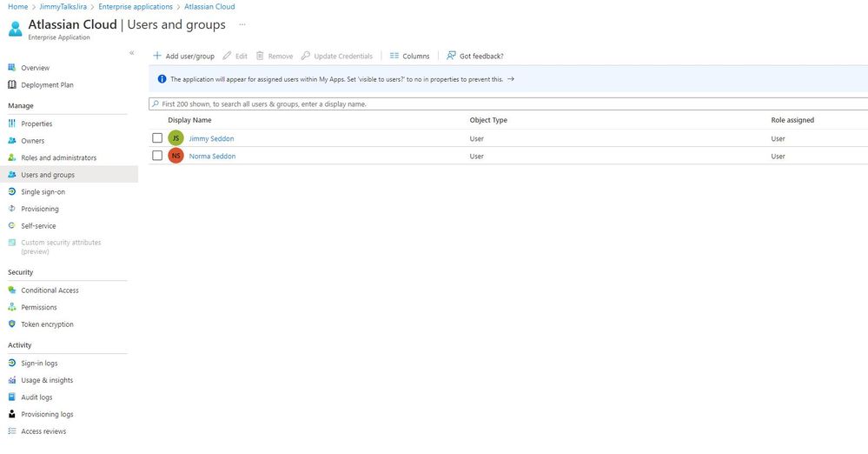Click the Overview sidebar icon

[x=11, y=68]
